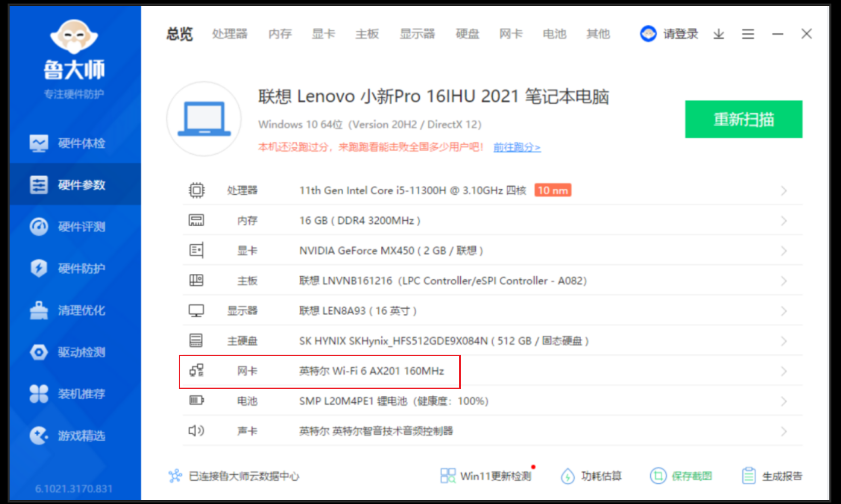Expand the 显卡 row chevron
Image resolution: width=841 pixels, height=504 pixels.
click(x=784, y=251)
